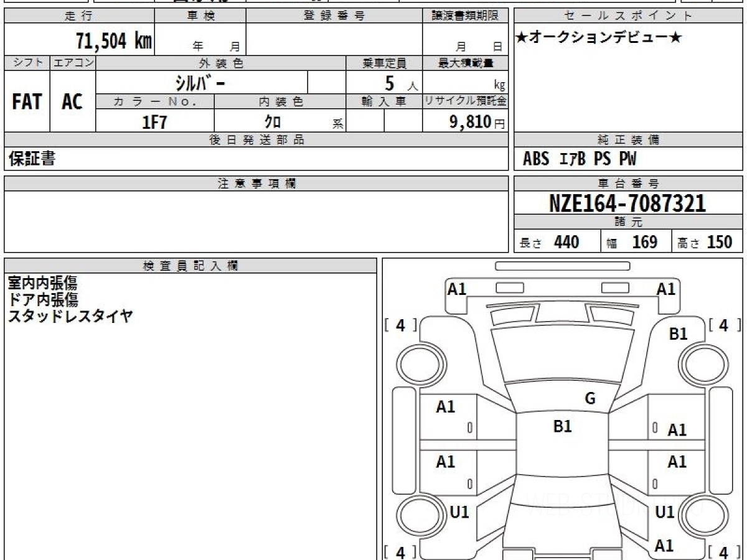Select the 最大積載量 header
This screenshot has width=747, height=560.
pos(466,63)
